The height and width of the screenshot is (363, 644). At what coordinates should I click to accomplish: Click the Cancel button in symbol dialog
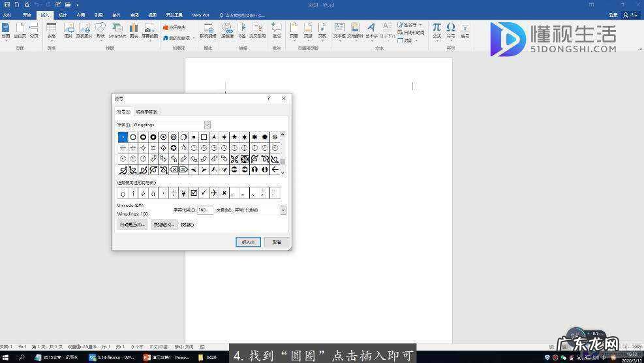(x=277, y=242)
